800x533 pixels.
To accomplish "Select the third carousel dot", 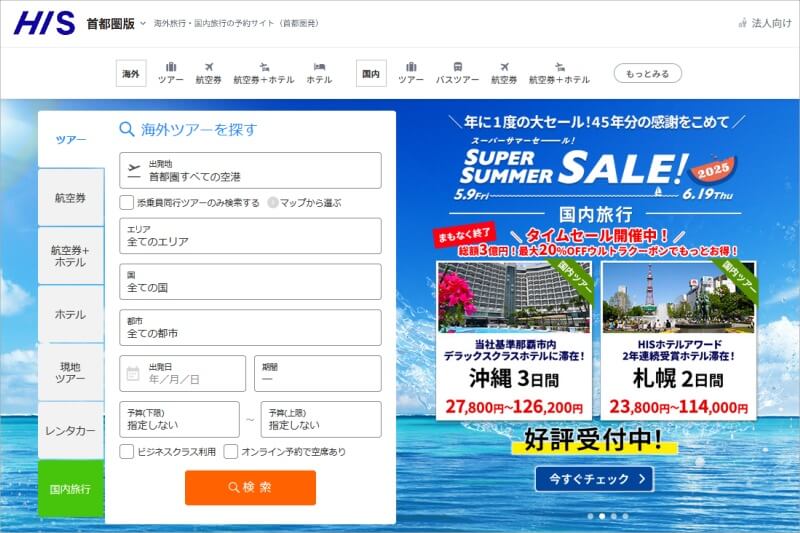I will coord(614,516).
